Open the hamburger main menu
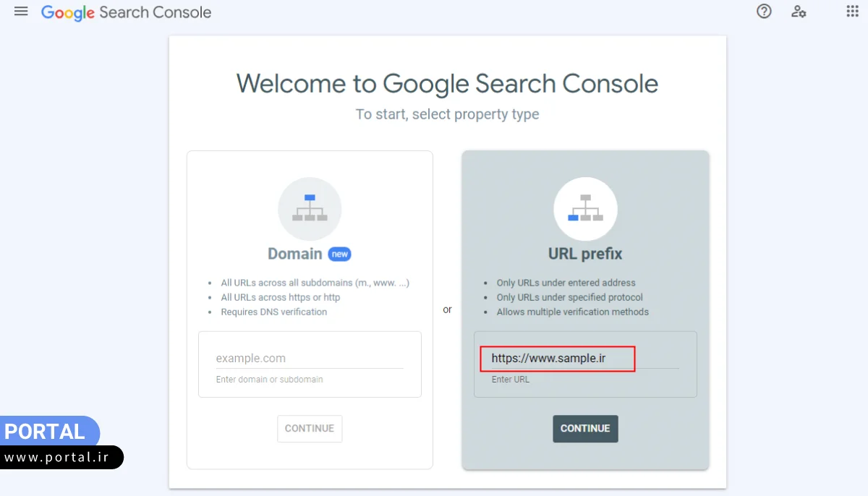The image size is (868, 496). click(x=21, y=12)
